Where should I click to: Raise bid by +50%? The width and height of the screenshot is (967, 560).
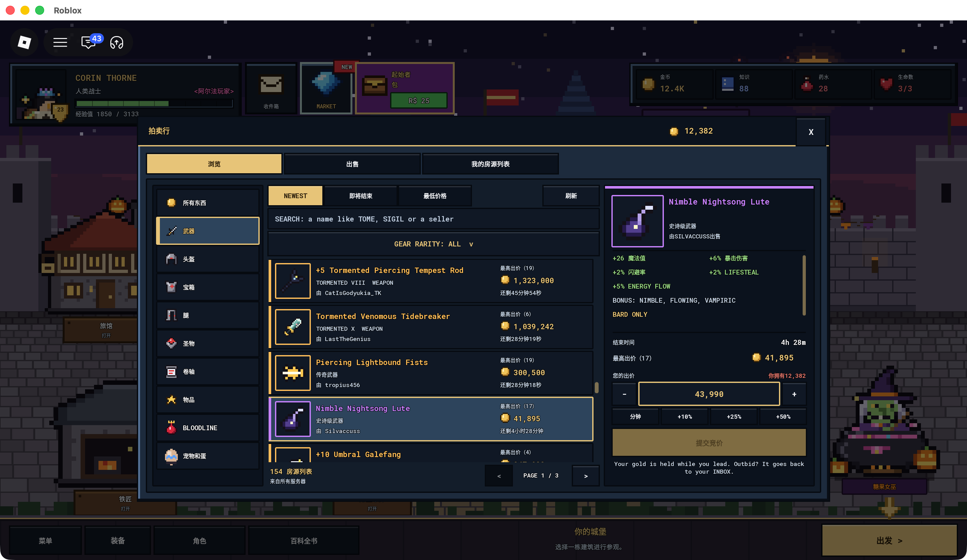tap(783, 416)
